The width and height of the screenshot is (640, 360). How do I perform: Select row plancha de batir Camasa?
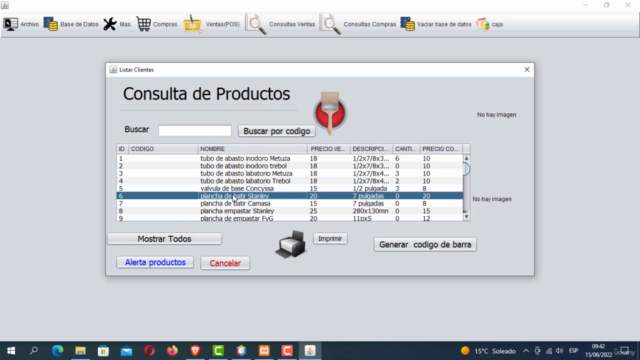290,203
